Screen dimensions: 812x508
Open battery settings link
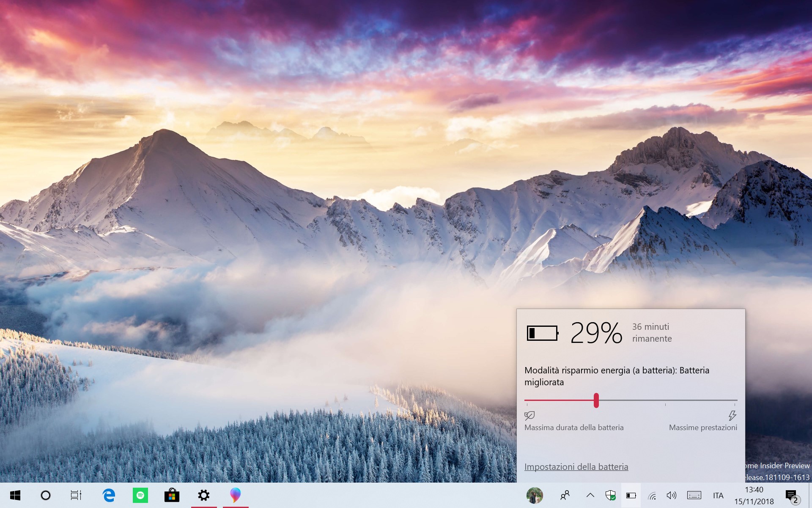pos(576,467)
